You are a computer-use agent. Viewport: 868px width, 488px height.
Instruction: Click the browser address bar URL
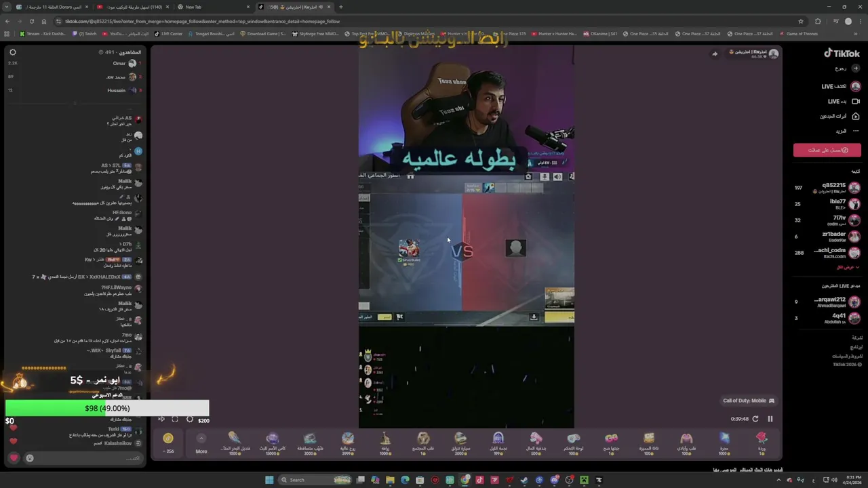[x=202, y=21]
